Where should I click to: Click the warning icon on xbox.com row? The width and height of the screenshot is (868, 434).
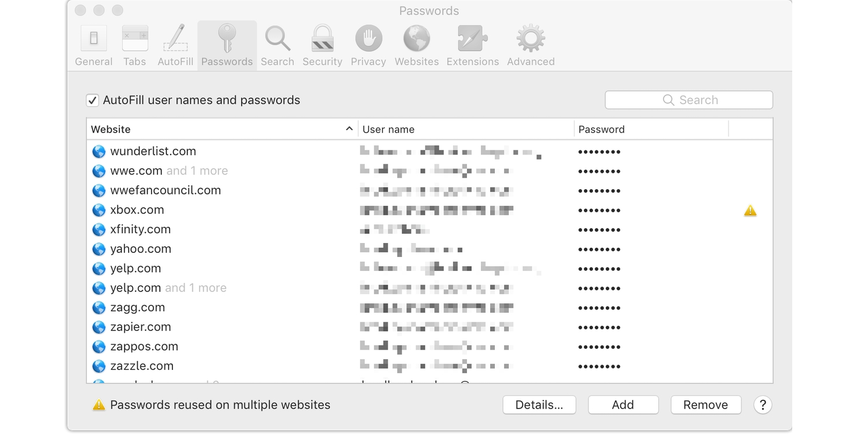coord(750,211)
